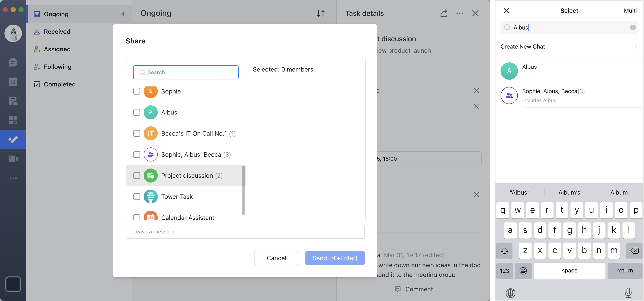Tap the q key on the keyboard
Viewport: 644px width, 301px height.
503,210
